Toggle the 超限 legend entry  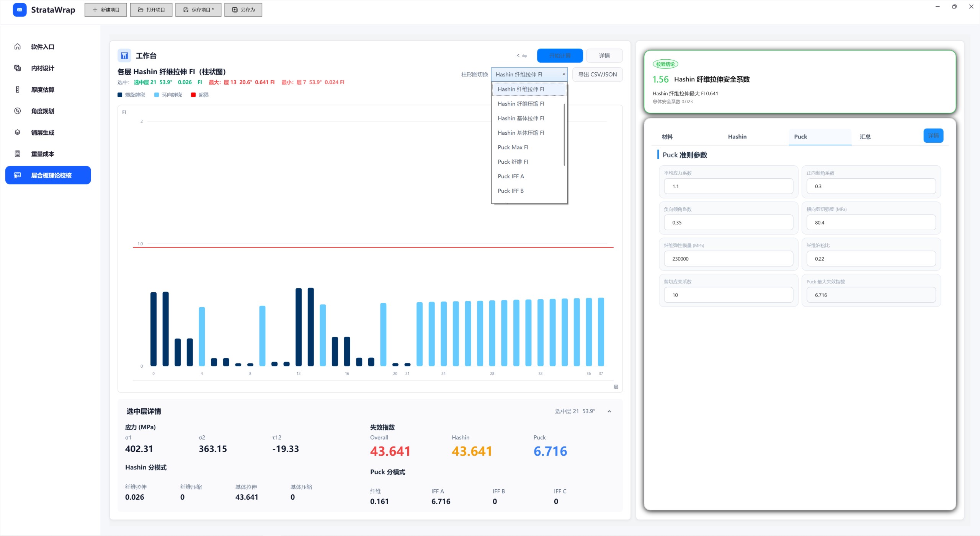pyautogui.click(x=200, y=95)
